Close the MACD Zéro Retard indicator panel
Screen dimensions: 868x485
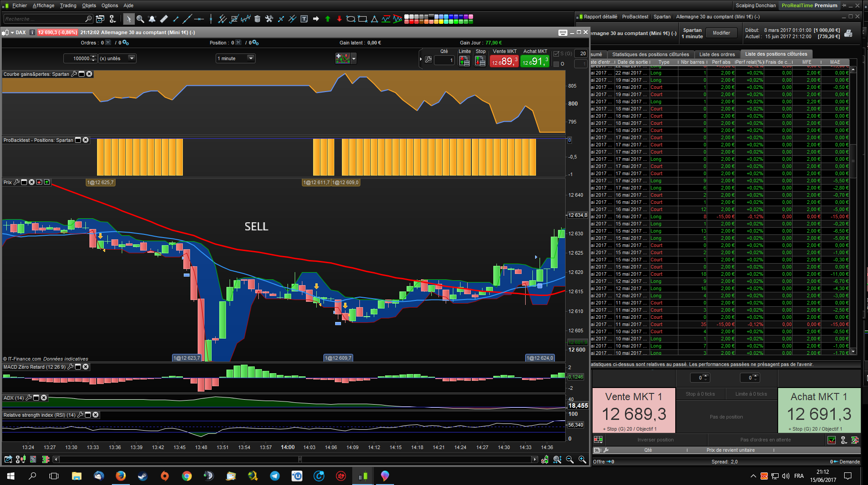86,367
